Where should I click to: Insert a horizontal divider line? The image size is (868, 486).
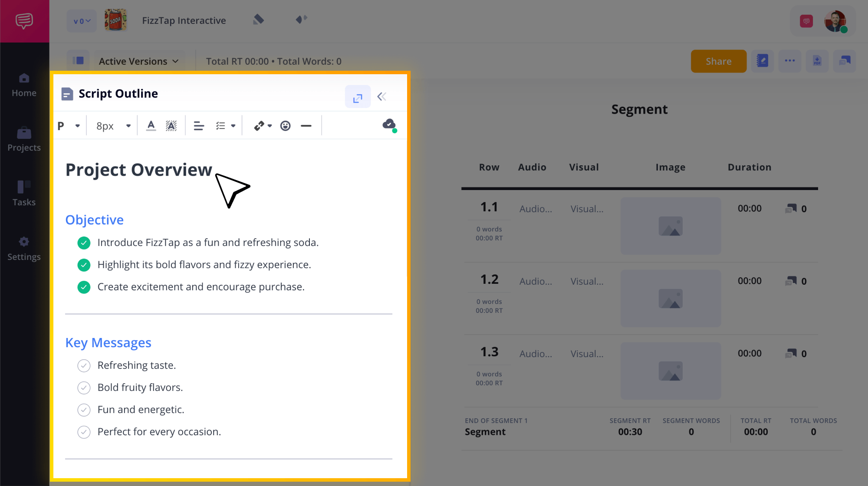[306, 126]
